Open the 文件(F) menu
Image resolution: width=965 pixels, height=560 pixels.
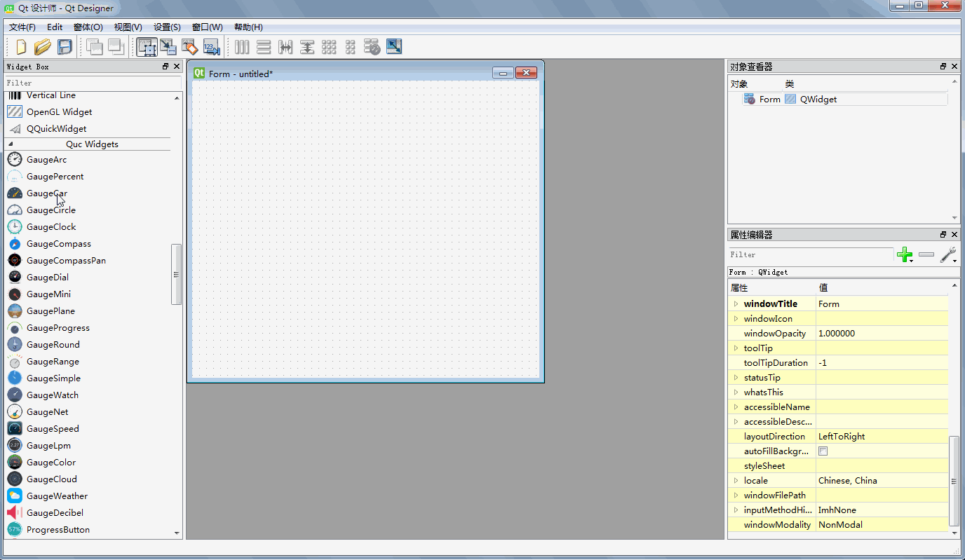[22, 27]
